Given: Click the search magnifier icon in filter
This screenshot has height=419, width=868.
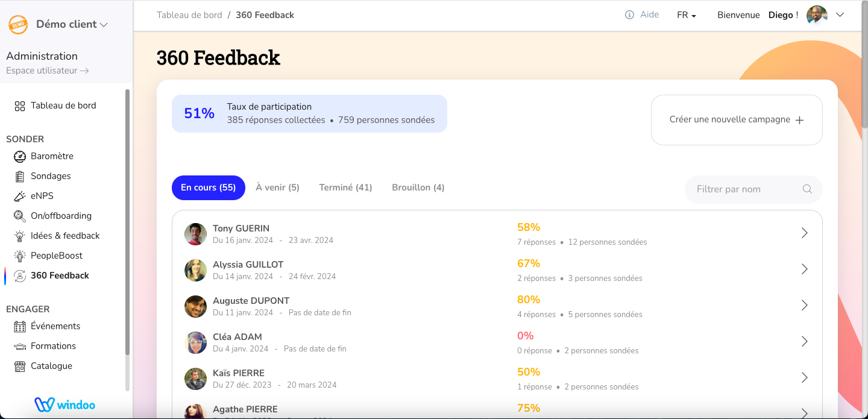Looking at the screenshot, I should pos(807,189).
